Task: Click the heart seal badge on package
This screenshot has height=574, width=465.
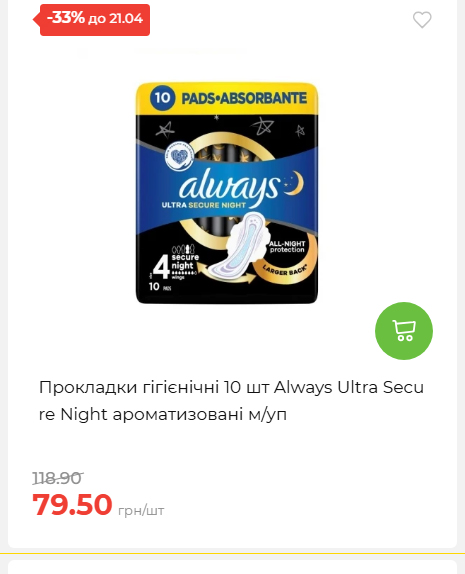Action: tap(179, 157)
